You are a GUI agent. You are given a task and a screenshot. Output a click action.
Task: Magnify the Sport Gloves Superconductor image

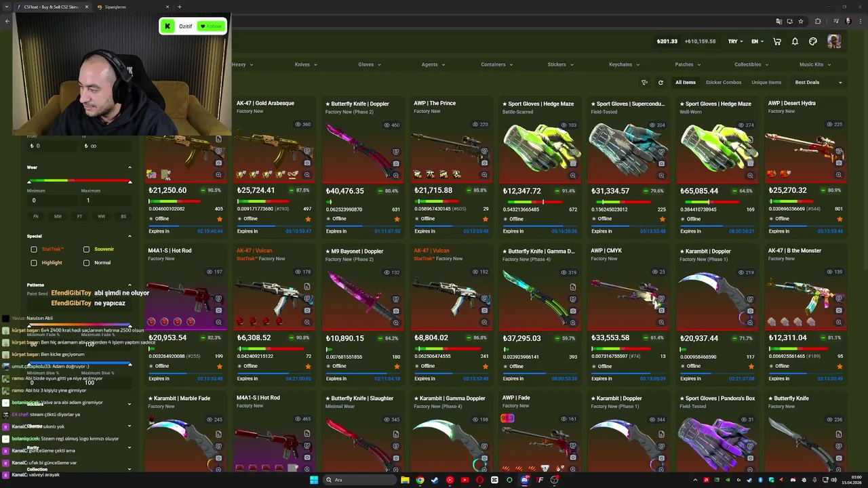click(661, 175)
